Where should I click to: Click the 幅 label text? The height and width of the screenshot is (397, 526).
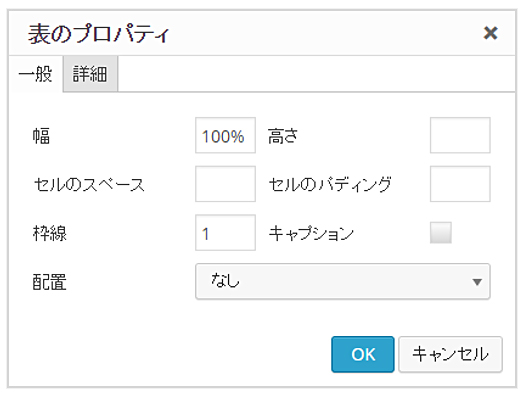tap(41, 136)
